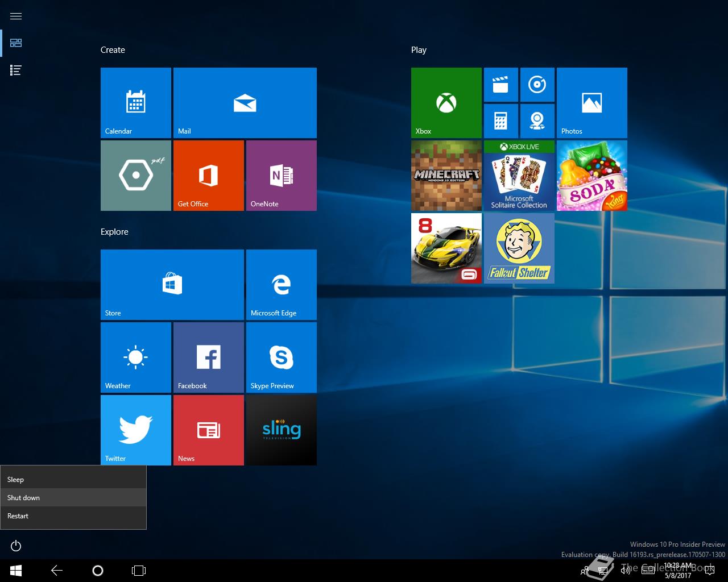Switch to pinned tiles view
The width and height of the screenshot is (728, 582).
pyautogui.click(x=16, y=43)
